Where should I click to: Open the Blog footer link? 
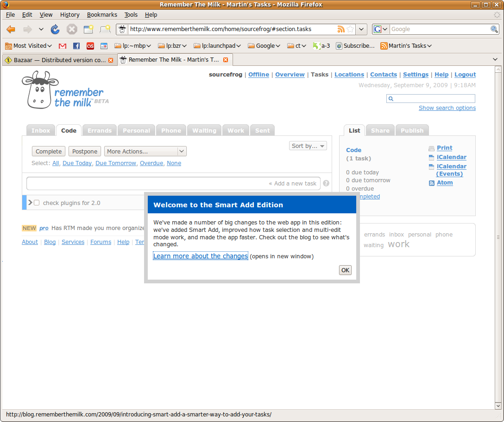pos(50,242)
